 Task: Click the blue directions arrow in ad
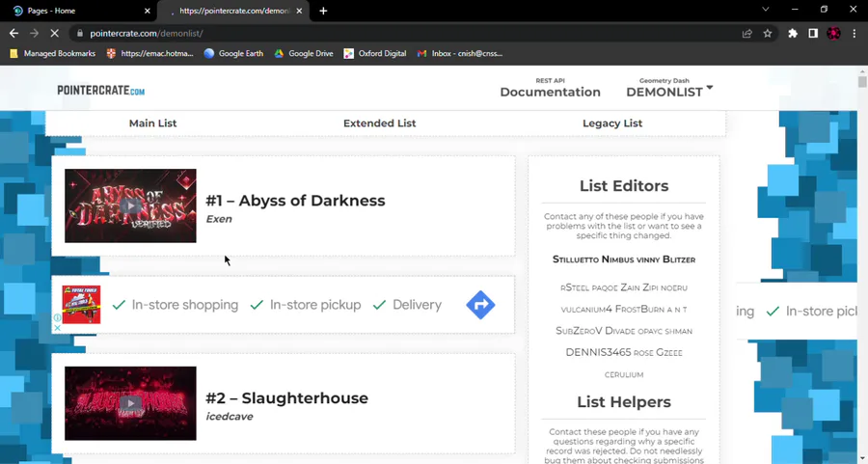tap(480, 305)
